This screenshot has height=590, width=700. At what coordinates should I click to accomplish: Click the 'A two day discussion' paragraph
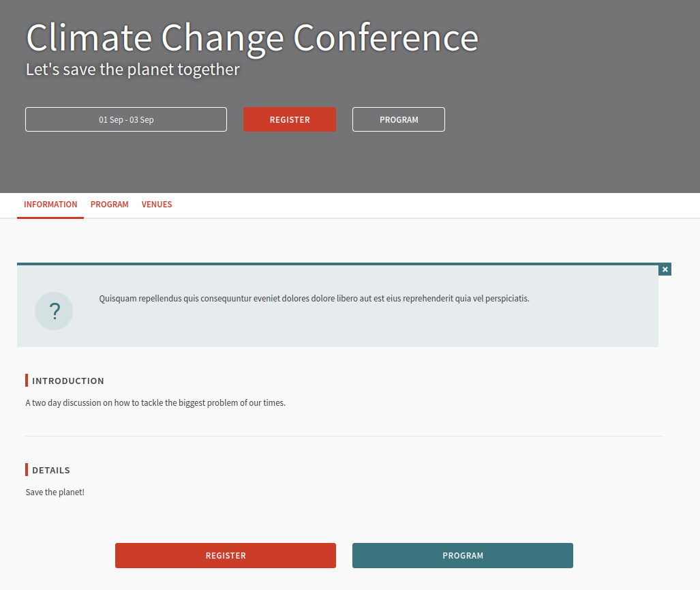coord(155,403)
